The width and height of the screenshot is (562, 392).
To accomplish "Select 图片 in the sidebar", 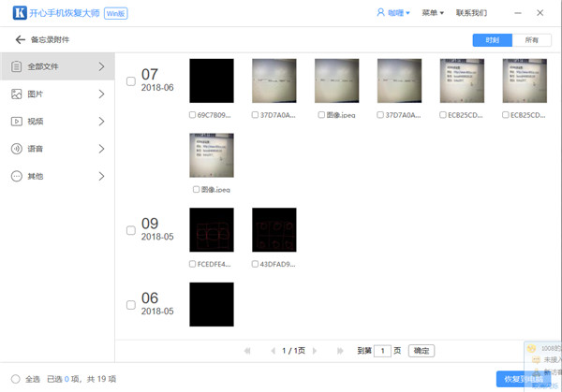I will coord(57,94).
